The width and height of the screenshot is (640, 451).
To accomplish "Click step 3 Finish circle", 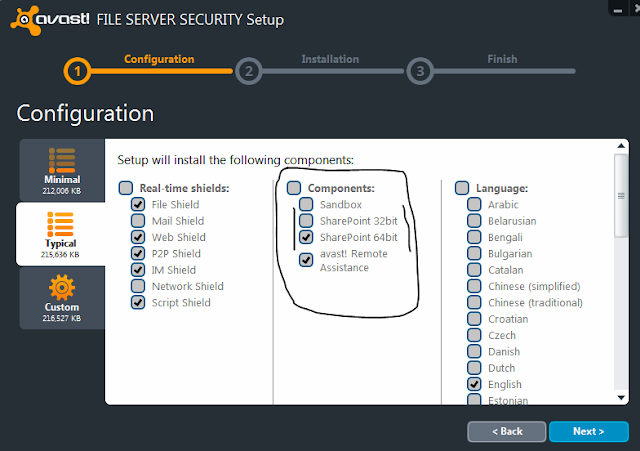I will 420,71.
